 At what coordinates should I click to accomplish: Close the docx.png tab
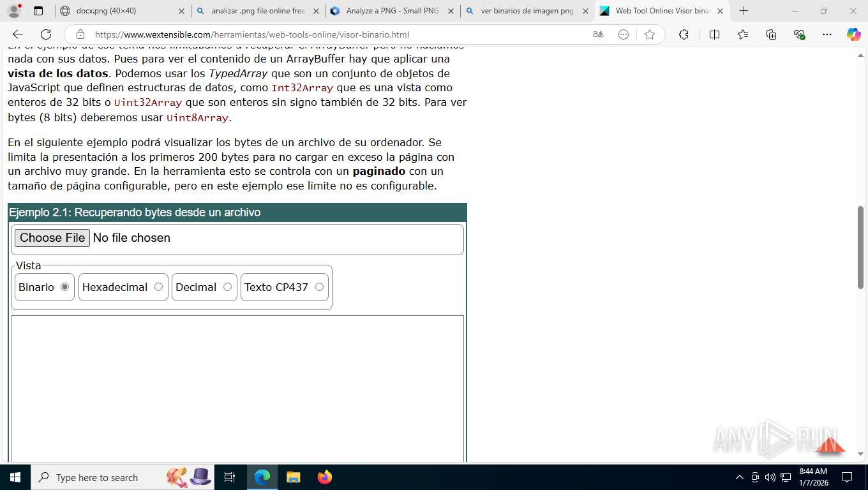point(181,11)
